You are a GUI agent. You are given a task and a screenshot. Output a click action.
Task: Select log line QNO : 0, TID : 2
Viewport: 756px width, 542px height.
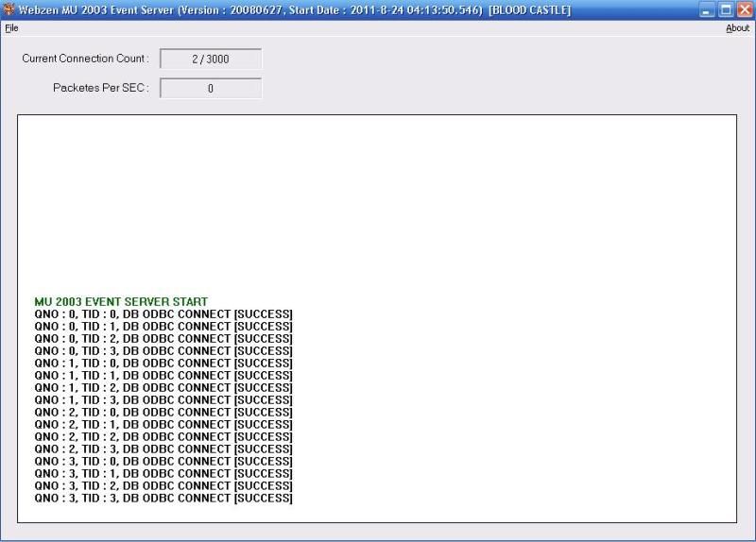(163, 339)
